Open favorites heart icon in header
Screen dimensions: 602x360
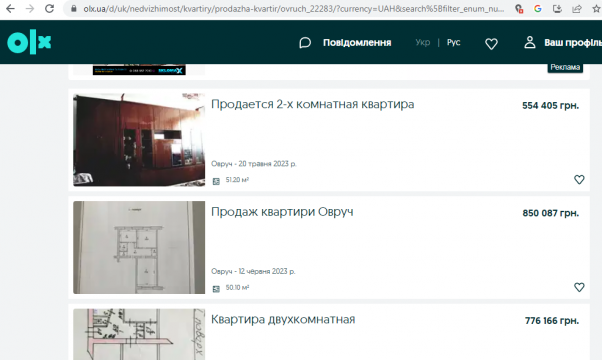[491, 43]
